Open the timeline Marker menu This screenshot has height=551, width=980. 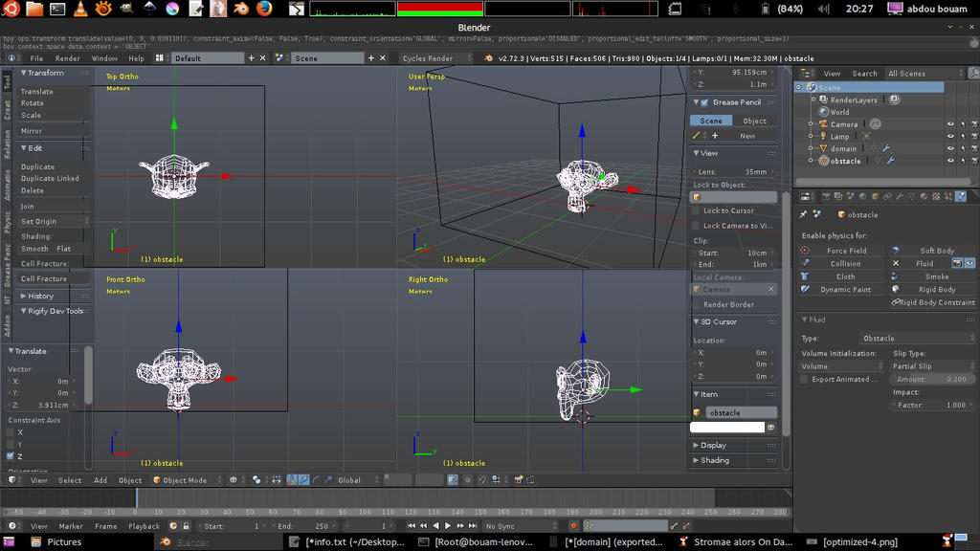(x=71, y=526)
